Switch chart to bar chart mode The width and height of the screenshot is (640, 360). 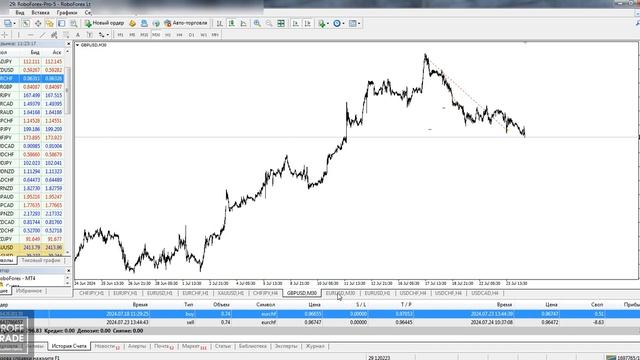tap(220, 24)
